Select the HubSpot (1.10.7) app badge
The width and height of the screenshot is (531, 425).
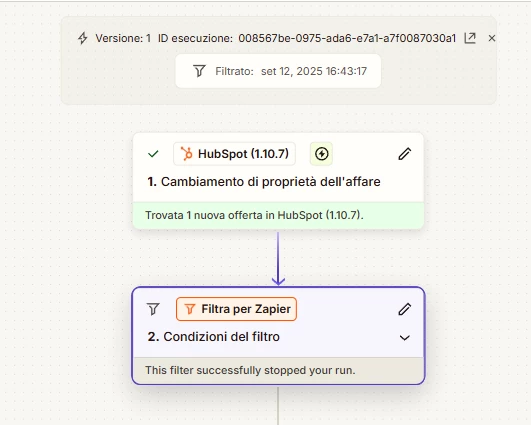(x=234, y=154)
